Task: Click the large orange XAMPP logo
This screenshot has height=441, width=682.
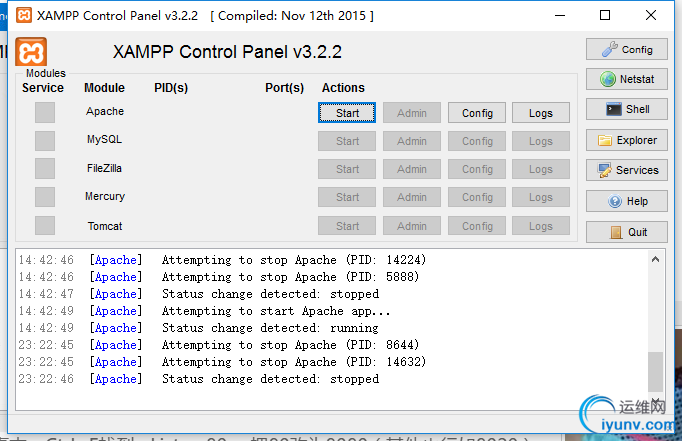Action: click(31, 52)
